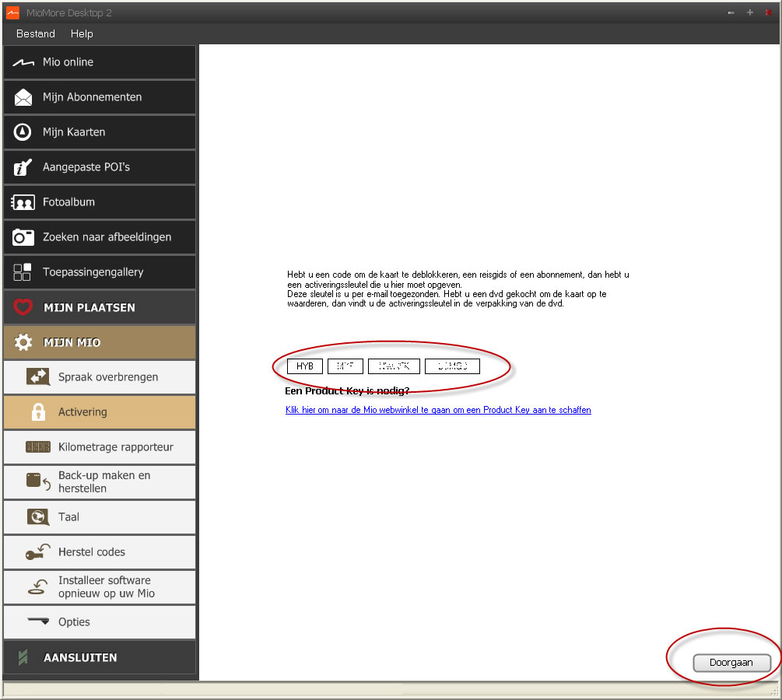Open the Taal settings
Screen dimensions: 782x700
[x=100, y=517]
